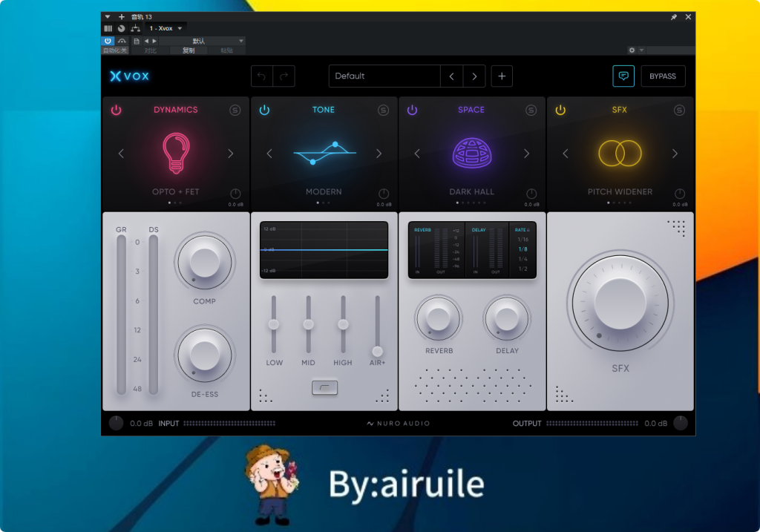
Task: Solo the SPACE module with S icon
Action: [531, 110]
